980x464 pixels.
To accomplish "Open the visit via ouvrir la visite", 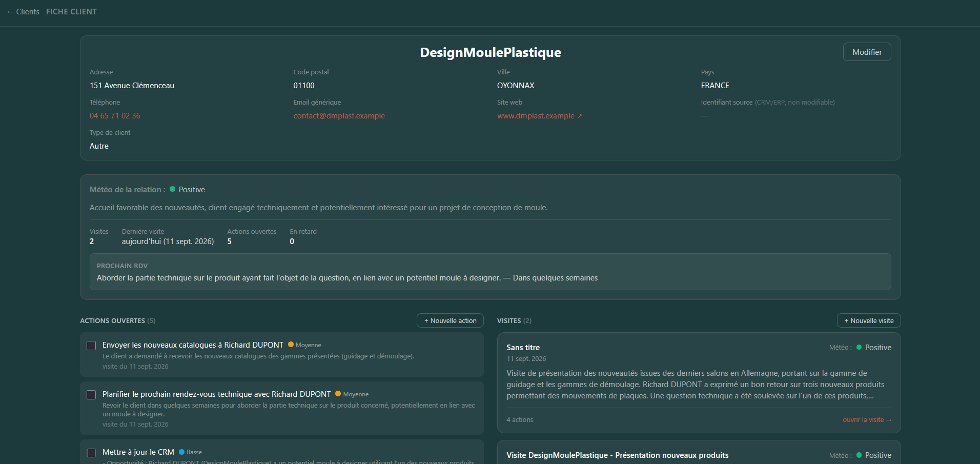I will point(867,419).
